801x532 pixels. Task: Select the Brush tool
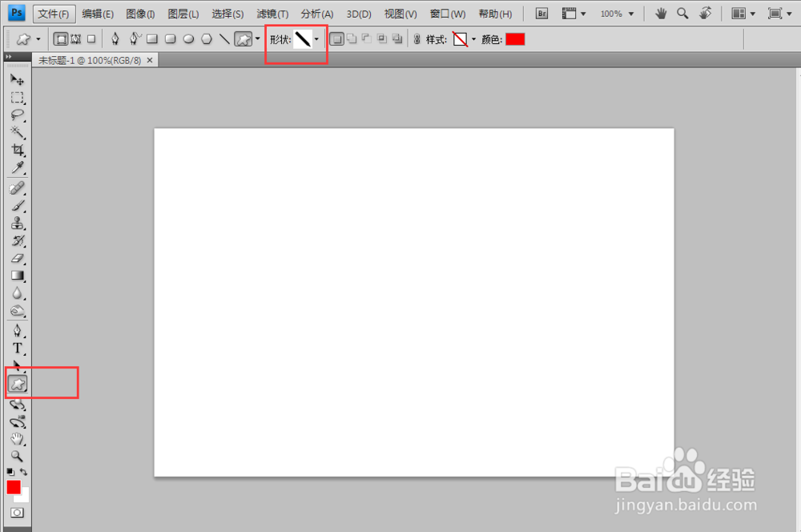[17, 206]
